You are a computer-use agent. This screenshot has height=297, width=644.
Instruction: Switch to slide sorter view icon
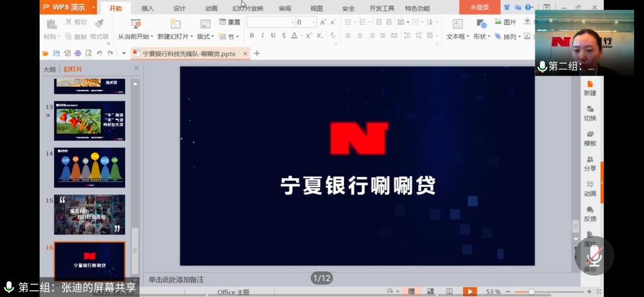pos(431,291)
